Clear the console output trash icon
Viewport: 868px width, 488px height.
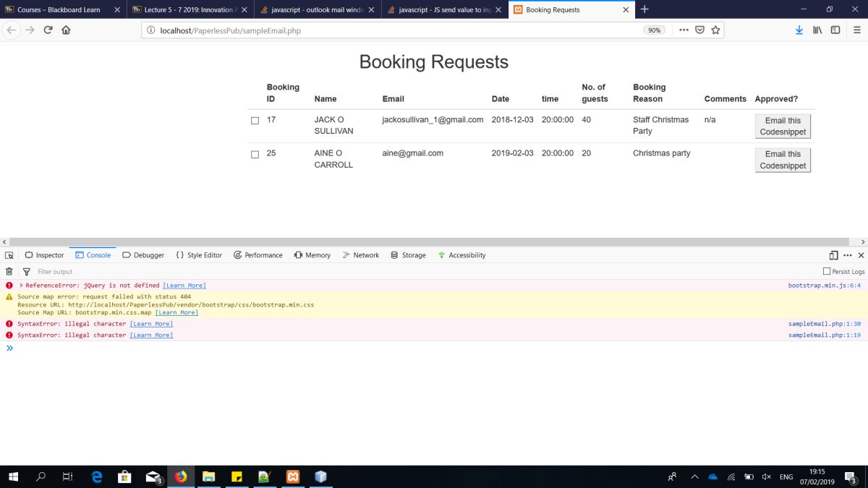point(9,272)
